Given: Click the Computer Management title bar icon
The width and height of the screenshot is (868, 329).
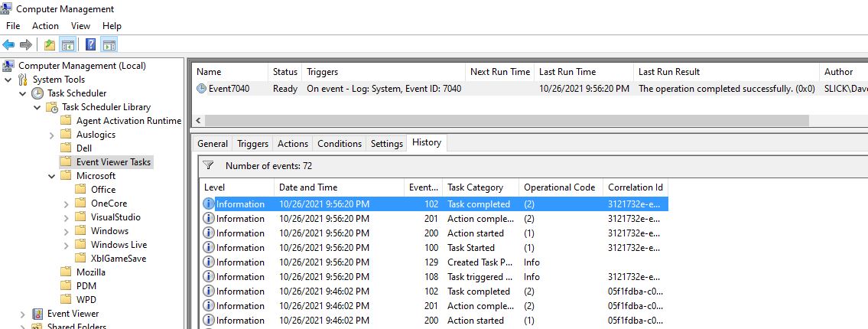Looking at the screenshot, I should [7, 9].
